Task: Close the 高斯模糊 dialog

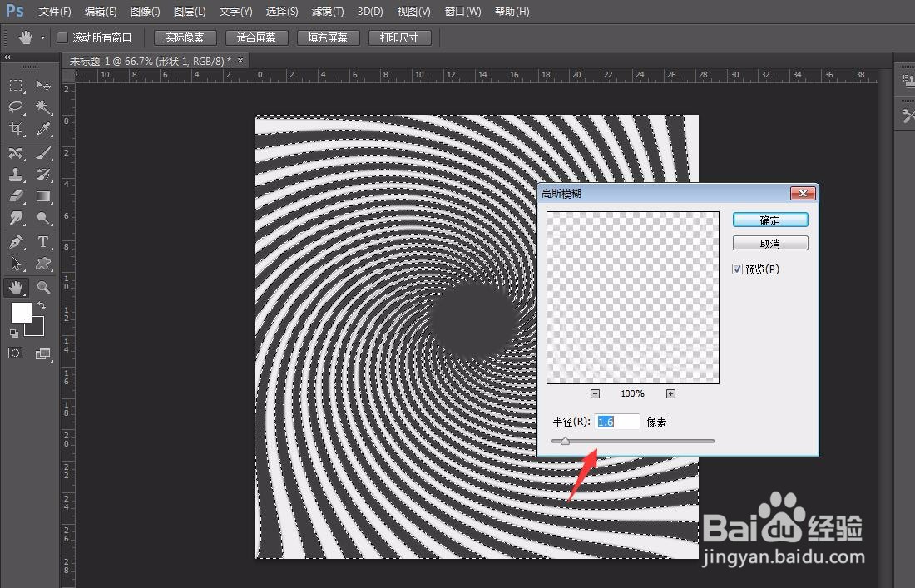Action: tap(803, 193)
